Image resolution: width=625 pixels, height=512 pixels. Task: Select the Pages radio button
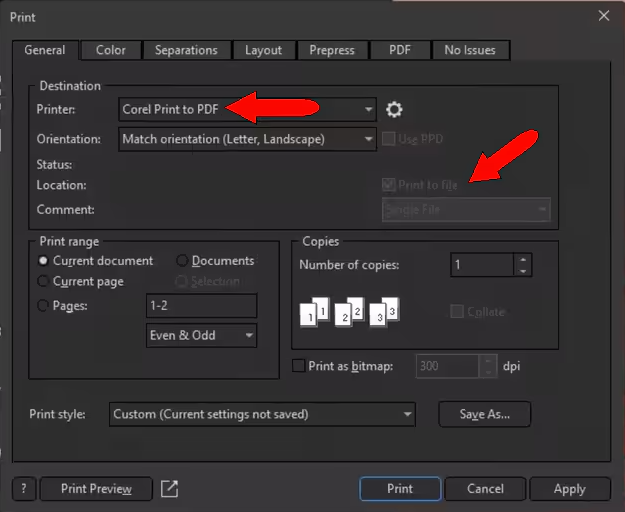click(43, 306)
